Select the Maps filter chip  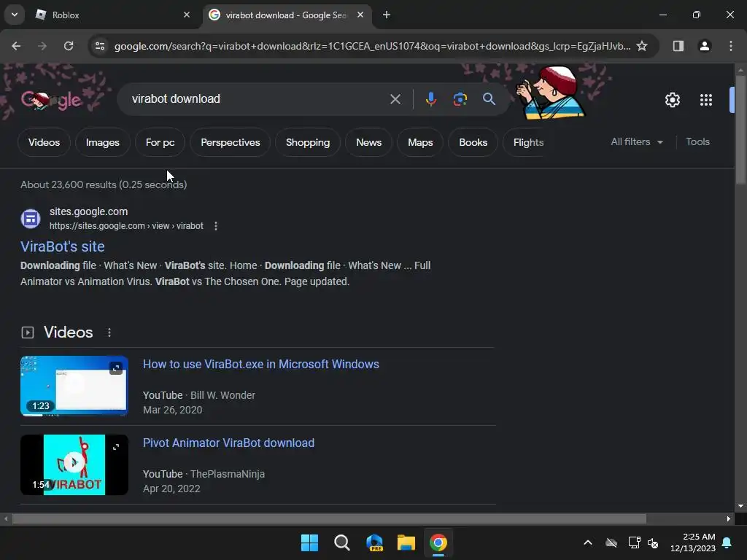tap(420, 142)
